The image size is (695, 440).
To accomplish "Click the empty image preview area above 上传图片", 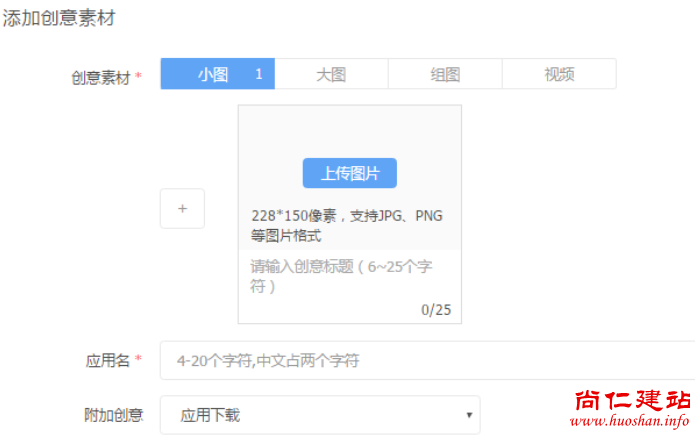I will click(349, 130).
